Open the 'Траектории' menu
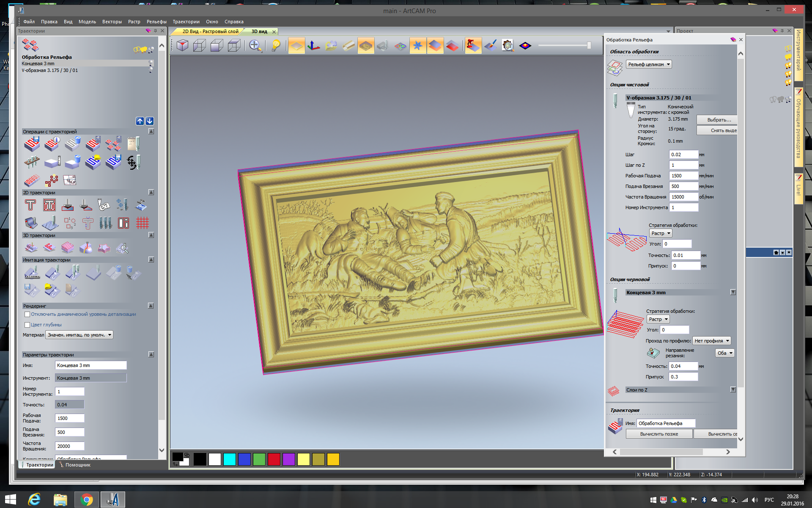Image resolution: width=812 pixels, height=508 pixels. [186, 22]
